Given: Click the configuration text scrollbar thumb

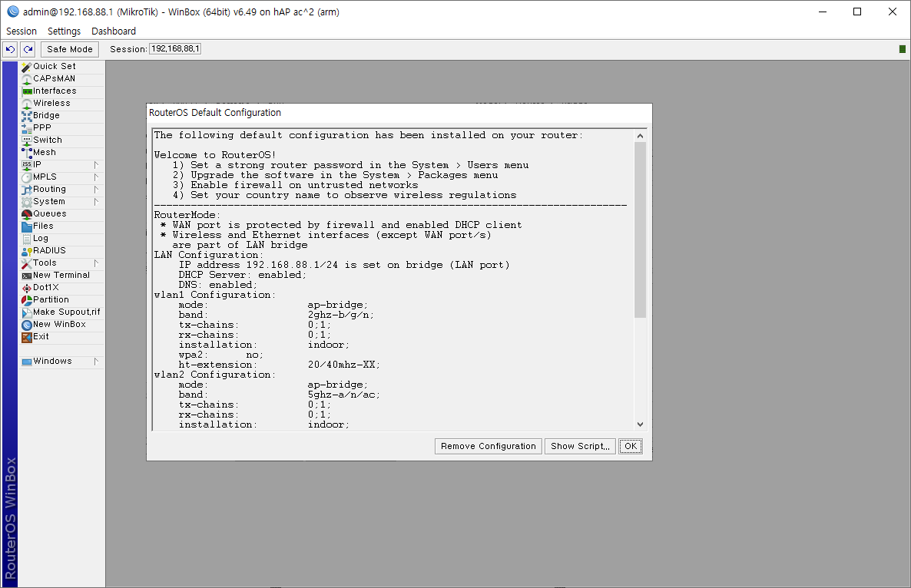Looking at the screenshot, I should pos(641,230).
